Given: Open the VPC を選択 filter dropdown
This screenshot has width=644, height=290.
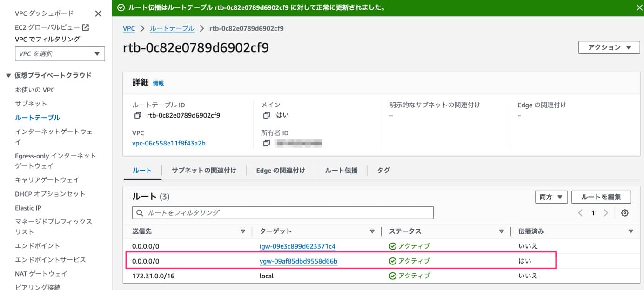Looking at the screenshot, I should pyautogui.click(x=60, y=53).
